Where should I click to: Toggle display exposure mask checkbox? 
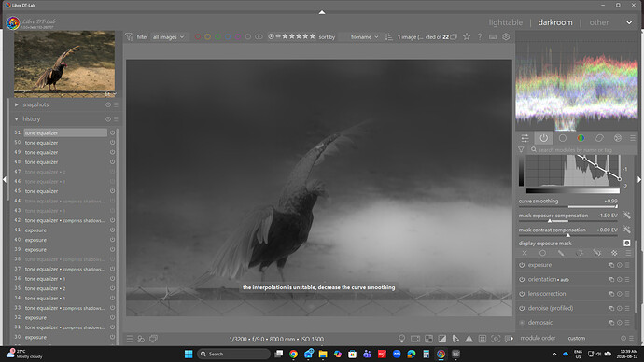[x=627, y=243]
